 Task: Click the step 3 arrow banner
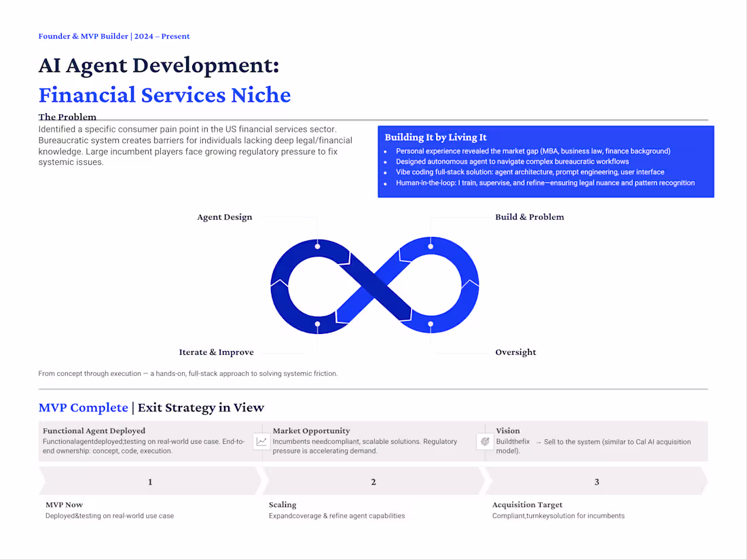click(x=596, y=481)
